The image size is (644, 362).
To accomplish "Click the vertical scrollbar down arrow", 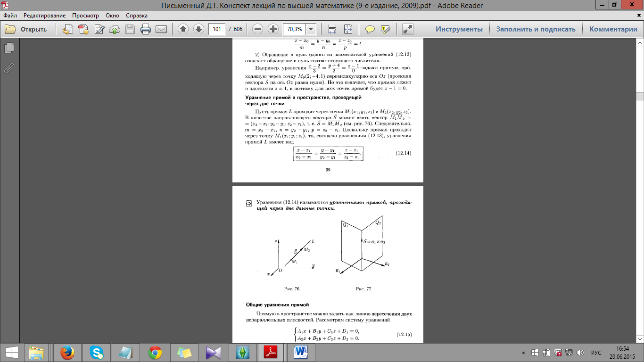I will pyautogui.click(x=640, y=339).
